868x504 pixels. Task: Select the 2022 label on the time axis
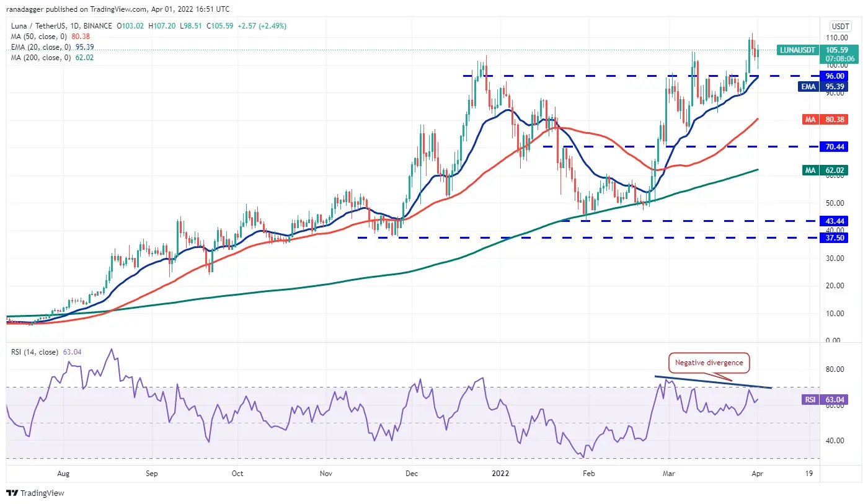coord(500,473)
